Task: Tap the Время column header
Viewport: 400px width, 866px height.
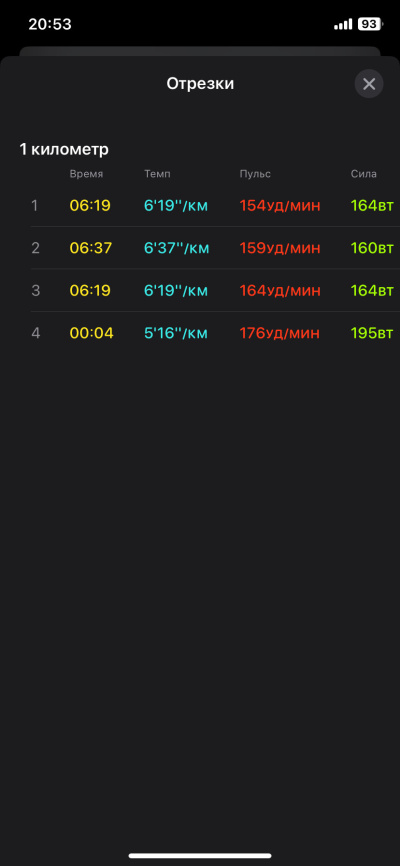Action: coord(86,174)
